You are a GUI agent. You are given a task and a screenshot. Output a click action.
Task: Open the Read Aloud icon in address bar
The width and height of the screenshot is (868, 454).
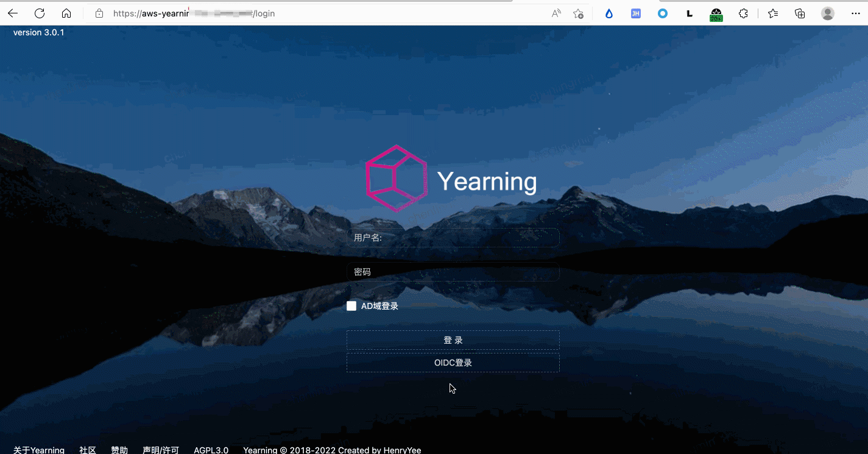click(556, 13)
